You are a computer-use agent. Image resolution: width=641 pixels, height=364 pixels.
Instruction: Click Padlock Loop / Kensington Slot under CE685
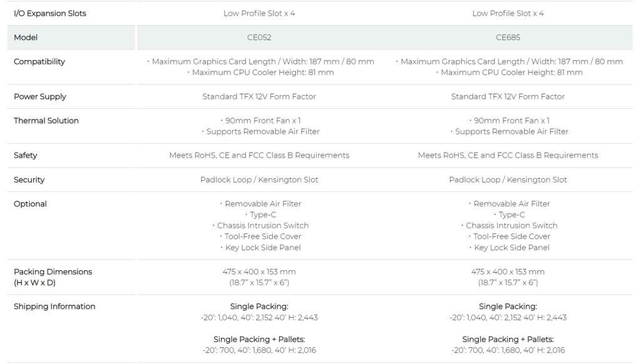coord(508,180)
